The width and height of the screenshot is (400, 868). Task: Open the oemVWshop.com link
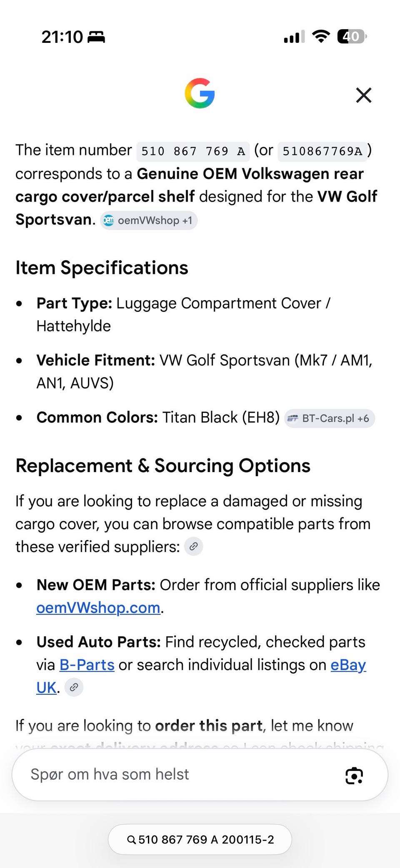click(98, 608)
